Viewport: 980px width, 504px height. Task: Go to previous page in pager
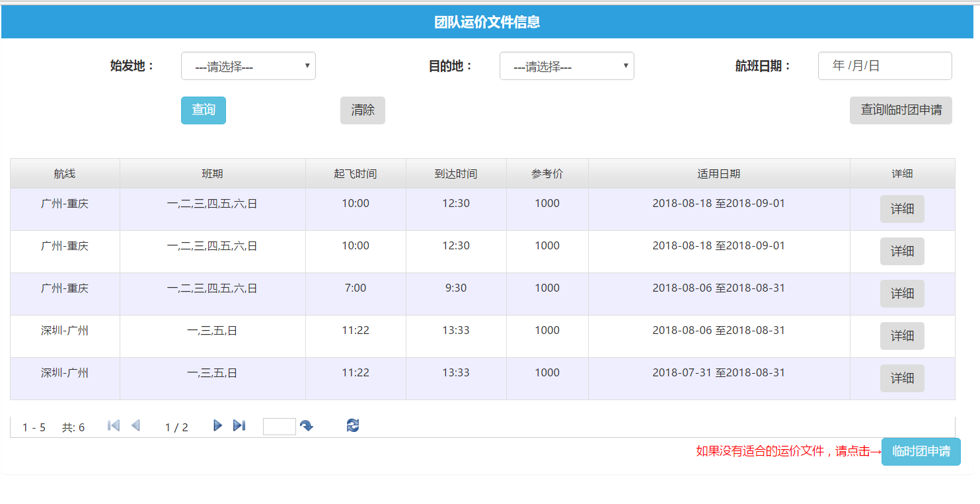coord(135,426)
